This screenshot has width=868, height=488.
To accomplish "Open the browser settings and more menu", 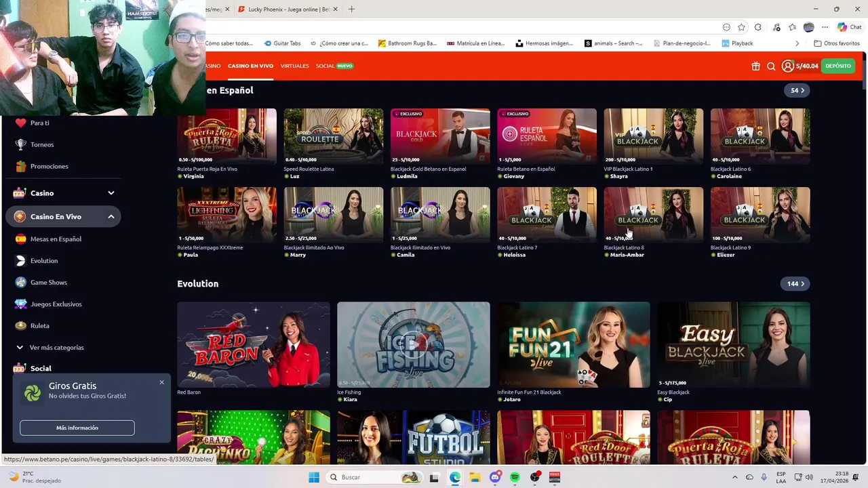I will (825, 27).
